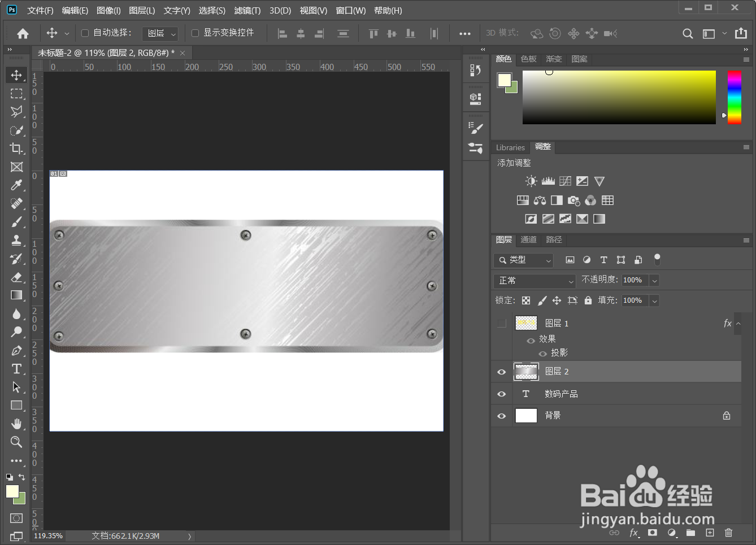Select the Polygonal Lasso tool
Viewport: 756px width, 545px height.
[16, 112]
